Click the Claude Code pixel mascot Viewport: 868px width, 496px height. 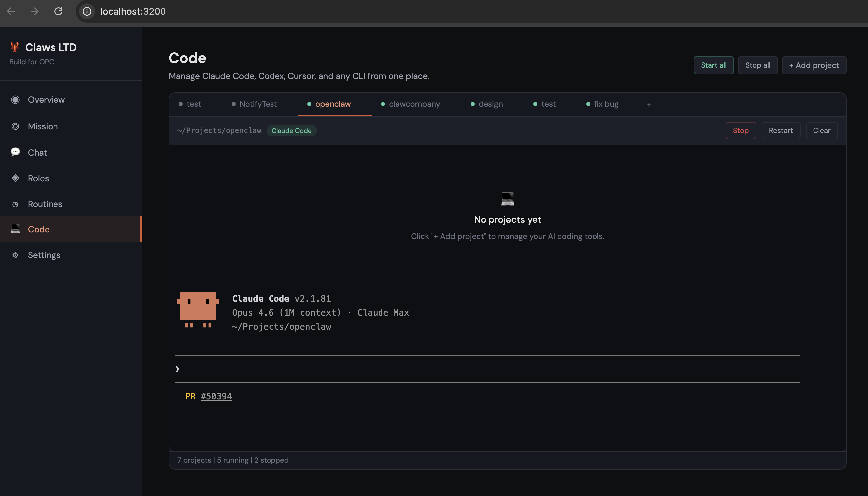point(198,310)
